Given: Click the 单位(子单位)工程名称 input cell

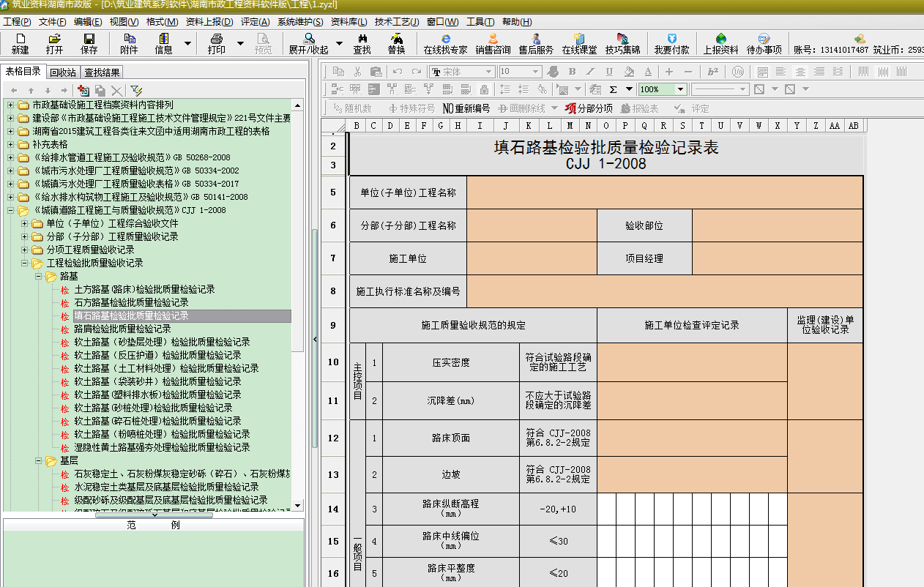Looking at the screenshot, I should click(664, 192).
